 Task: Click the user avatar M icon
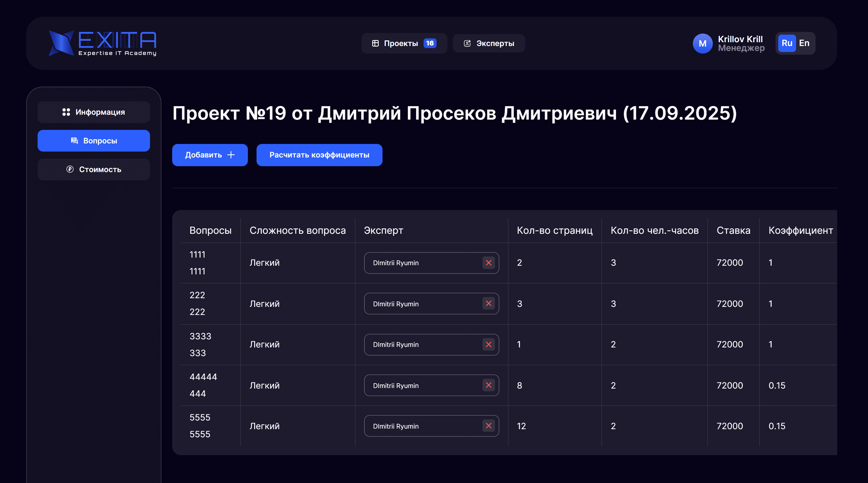coord(702,44)
